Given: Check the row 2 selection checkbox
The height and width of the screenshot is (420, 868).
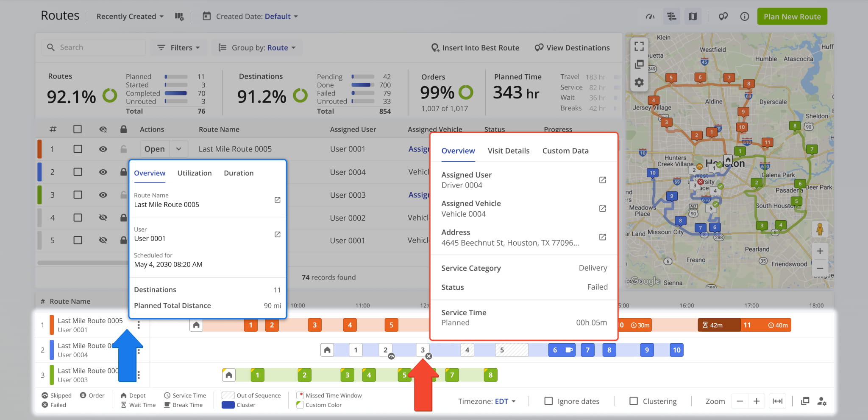Looking at the screenshot, I should click(78, 172).
